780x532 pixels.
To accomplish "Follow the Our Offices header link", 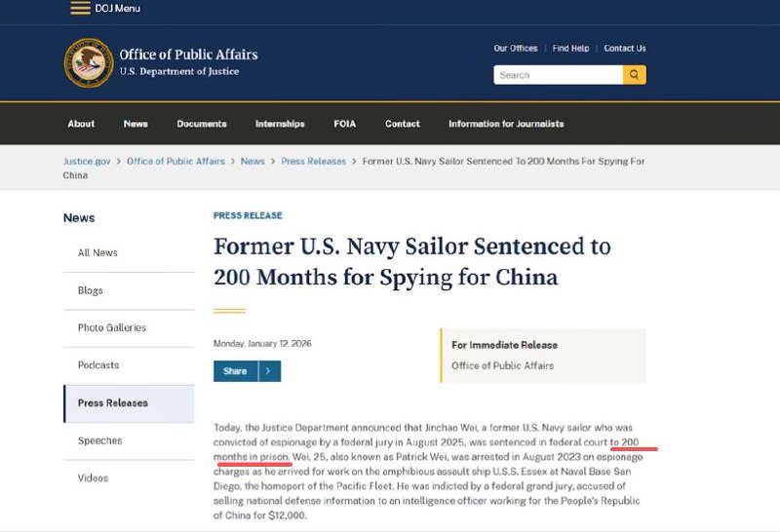I will click(x=516, y=49).
